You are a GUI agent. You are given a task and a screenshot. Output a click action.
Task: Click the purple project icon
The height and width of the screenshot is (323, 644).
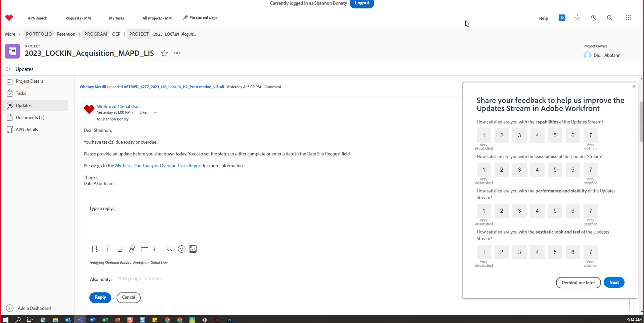12,51
